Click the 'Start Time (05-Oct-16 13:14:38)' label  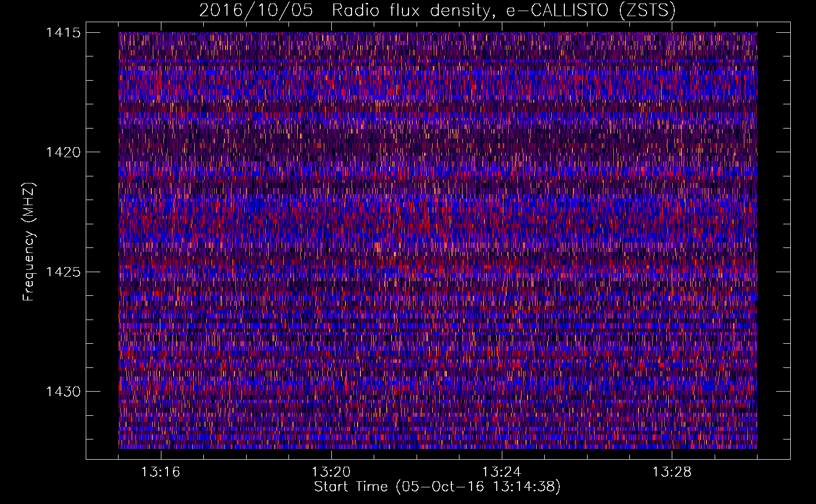pos(437,487)
